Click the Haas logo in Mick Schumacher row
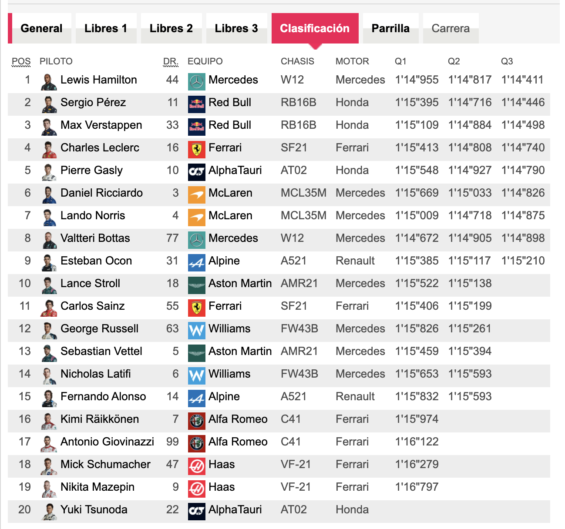 click(x=196, y=466)
